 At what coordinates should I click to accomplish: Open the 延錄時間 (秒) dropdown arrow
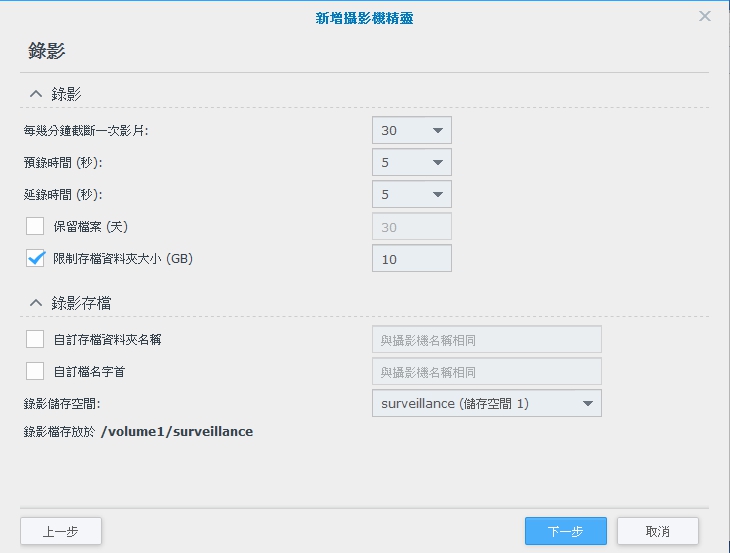438,195
